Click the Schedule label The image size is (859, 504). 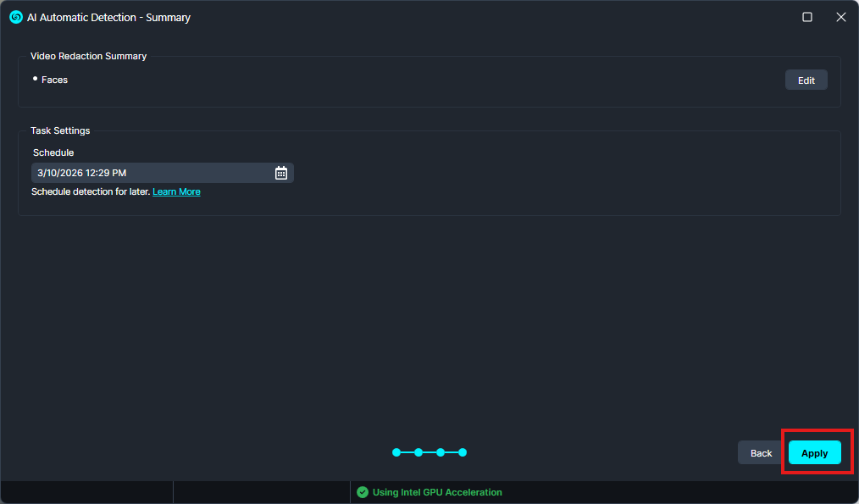pyautogui.click(x=53, y=152)
